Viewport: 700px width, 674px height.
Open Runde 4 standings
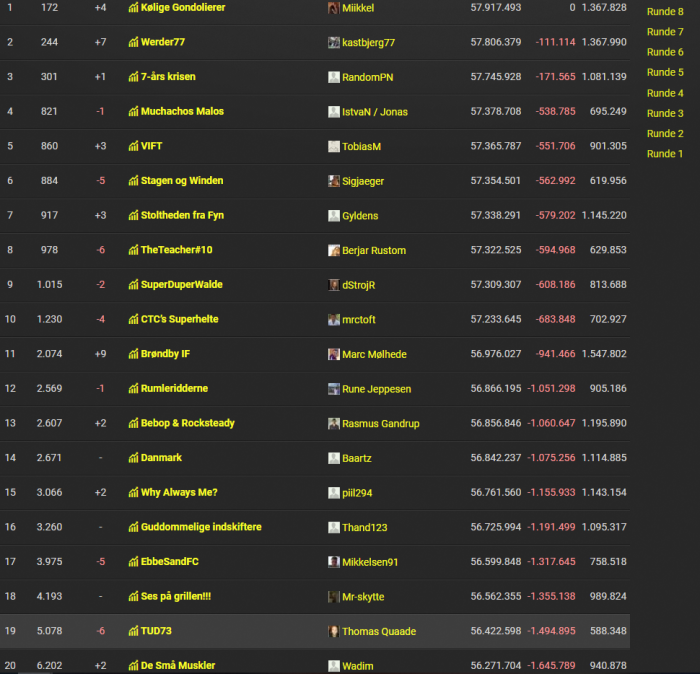[x=665, y=93]
